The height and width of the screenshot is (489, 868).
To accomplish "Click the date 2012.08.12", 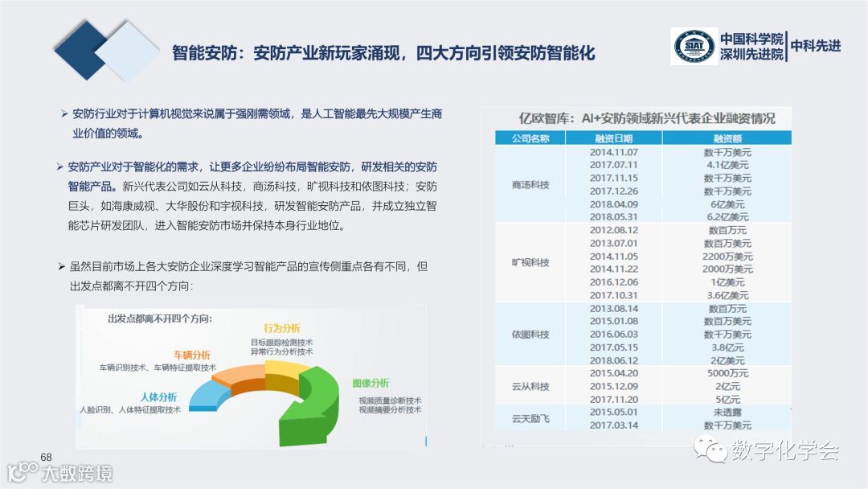I will click(613, 230).
